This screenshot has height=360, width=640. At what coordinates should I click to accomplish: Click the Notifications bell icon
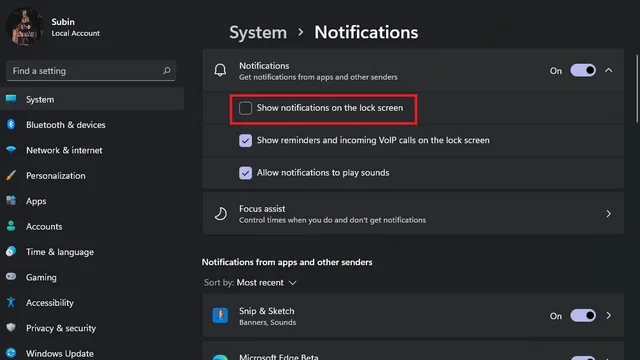point(220,70)
